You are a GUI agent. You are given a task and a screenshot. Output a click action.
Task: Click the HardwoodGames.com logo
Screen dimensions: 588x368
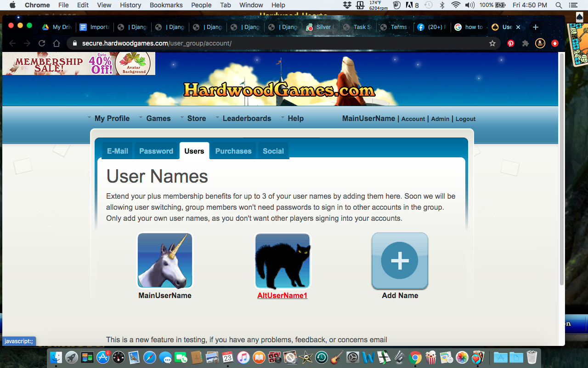(279, 90)
